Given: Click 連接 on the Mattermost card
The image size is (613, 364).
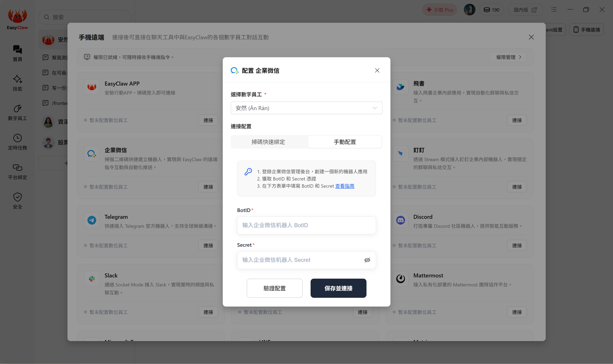Looking at the screenshot, I should tap(517, 312).
